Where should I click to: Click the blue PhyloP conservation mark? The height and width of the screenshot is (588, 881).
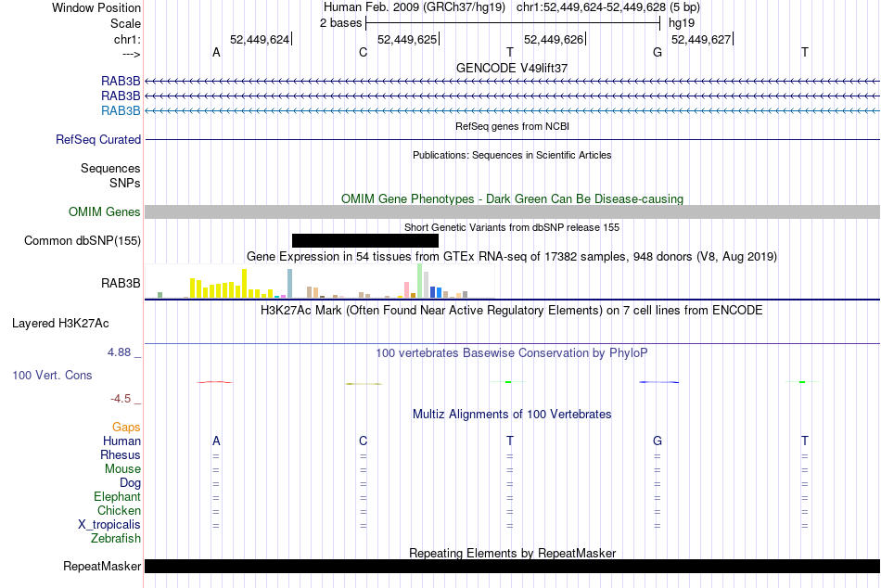[x=659, y=382]
